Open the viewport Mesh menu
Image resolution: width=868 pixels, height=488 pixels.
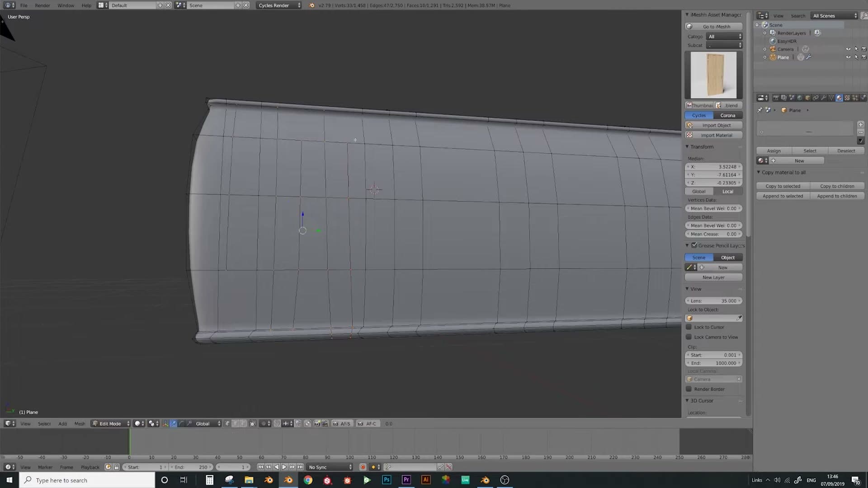pyautogui.click(x=80, y=423)
